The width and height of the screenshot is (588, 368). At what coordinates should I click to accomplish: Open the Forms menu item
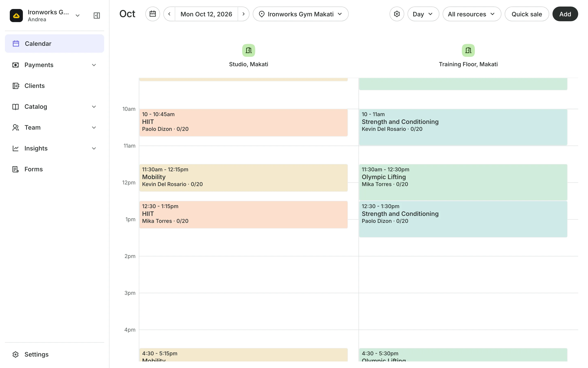point(55,169)
